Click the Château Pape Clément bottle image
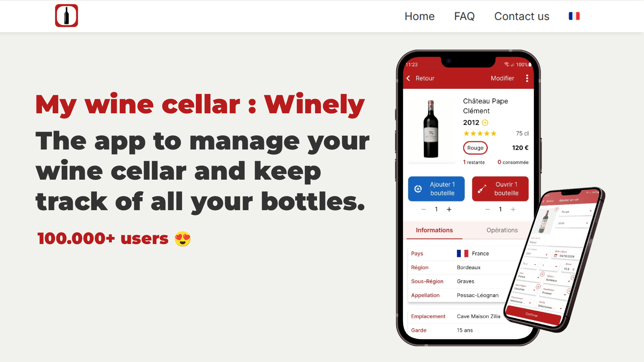The height and width of the screenshot is (362, 644). coord(431,129)
